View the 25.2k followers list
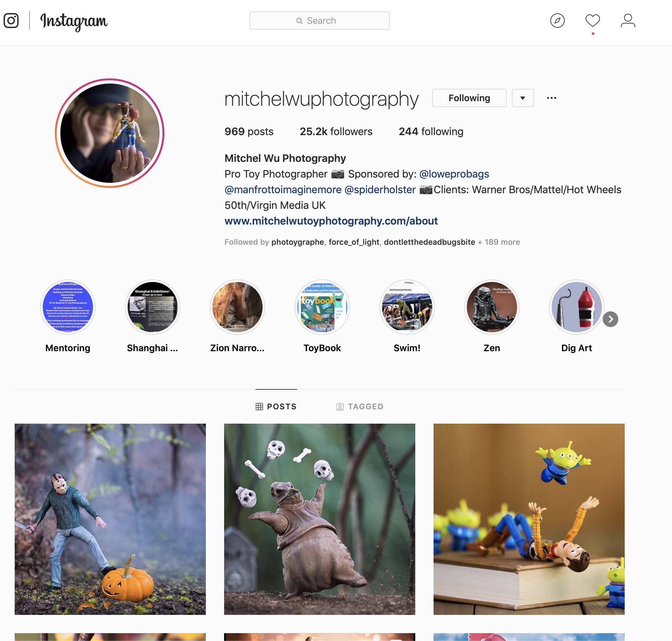Image resolution: width=672 pixels, height=641 pixels. [336, 132]
